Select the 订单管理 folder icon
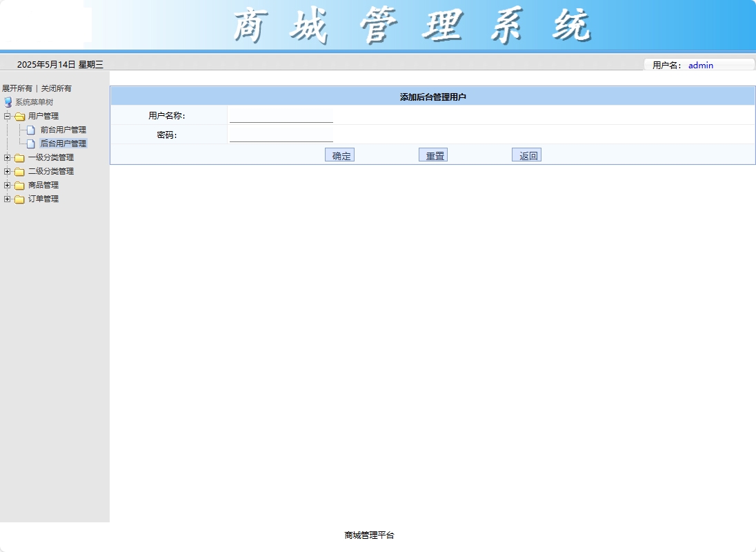This screenshot has width=756, height=552. point(19,199)
